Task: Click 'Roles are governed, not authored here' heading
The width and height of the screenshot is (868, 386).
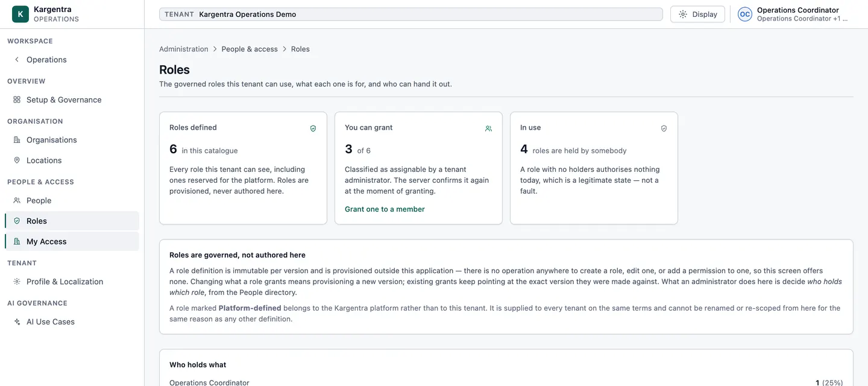Action: 237,255
